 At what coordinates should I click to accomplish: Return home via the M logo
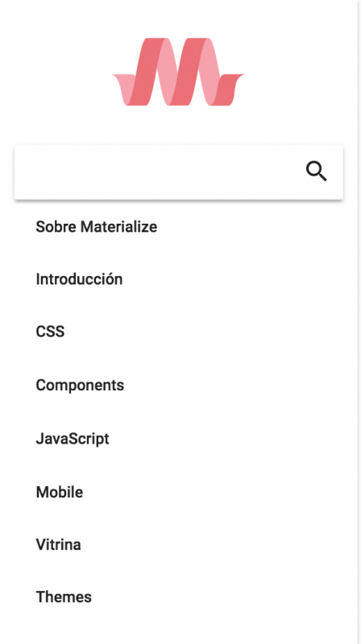tap(178, 72)
